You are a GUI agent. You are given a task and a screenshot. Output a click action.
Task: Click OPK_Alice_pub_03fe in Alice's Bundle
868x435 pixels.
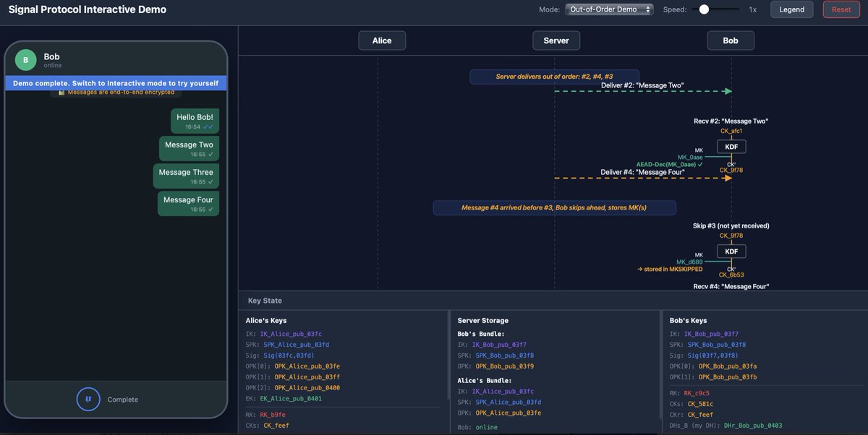click(x=509, y=413)
